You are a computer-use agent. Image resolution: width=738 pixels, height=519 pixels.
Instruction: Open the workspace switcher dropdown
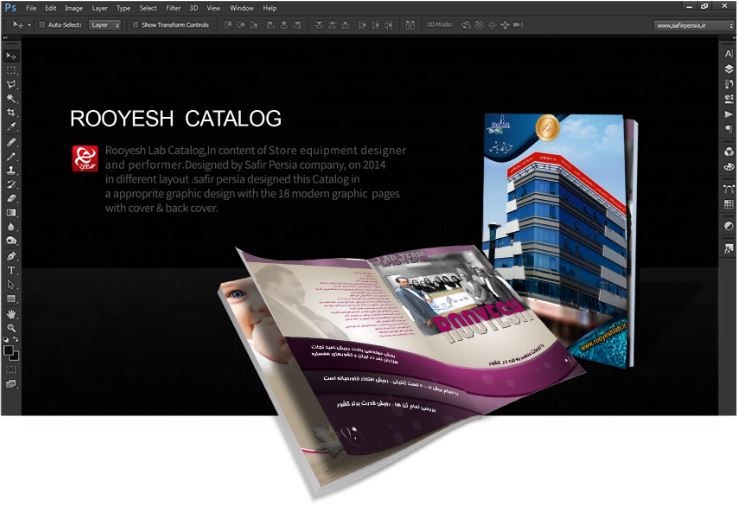pos(689,24)
